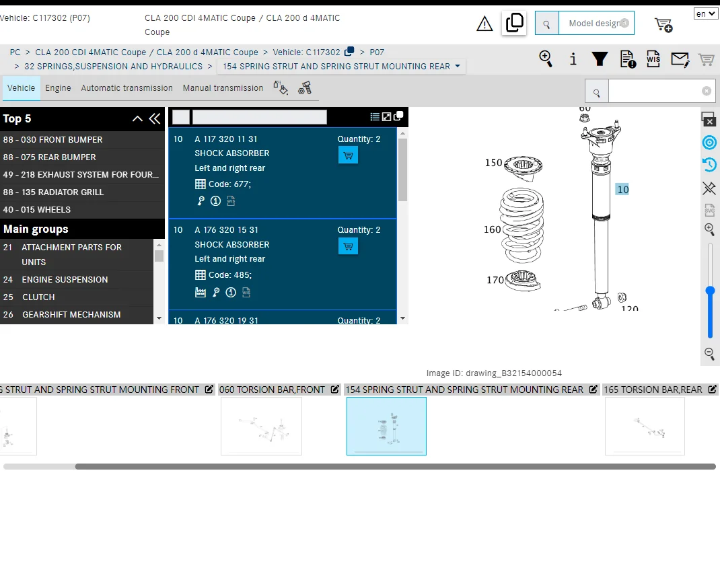Screen dimensions: 720x588
Task: Select 88 - 030 FRONT BUMPER
Action: point(82,139)
